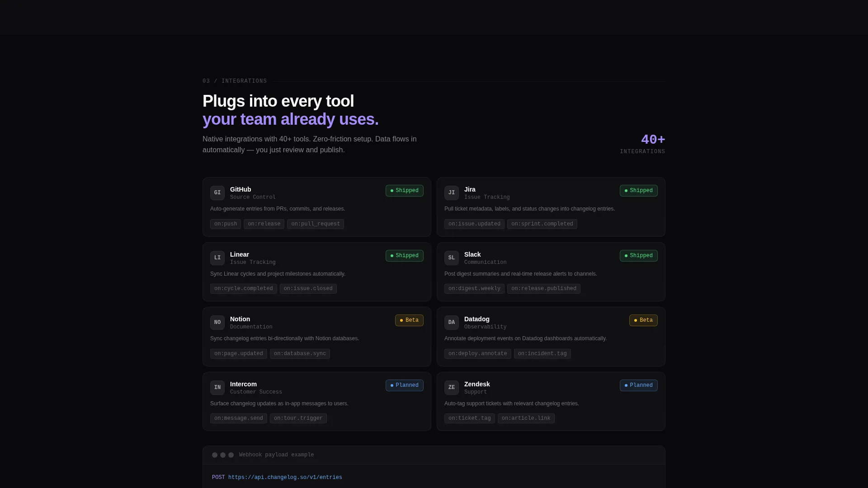The image size is (868, 488).
Task: Click the Slack card title
Action: 472,254
